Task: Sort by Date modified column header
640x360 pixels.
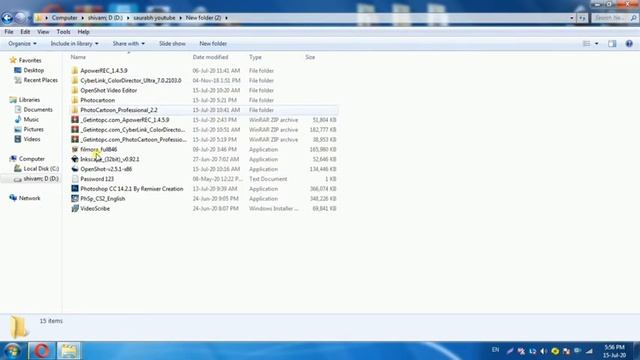Action: [x=211, y=57]
